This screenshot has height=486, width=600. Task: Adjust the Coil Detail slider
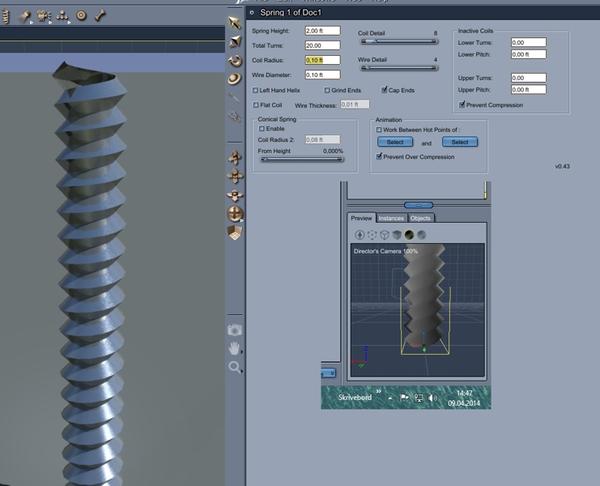[398, 41]
